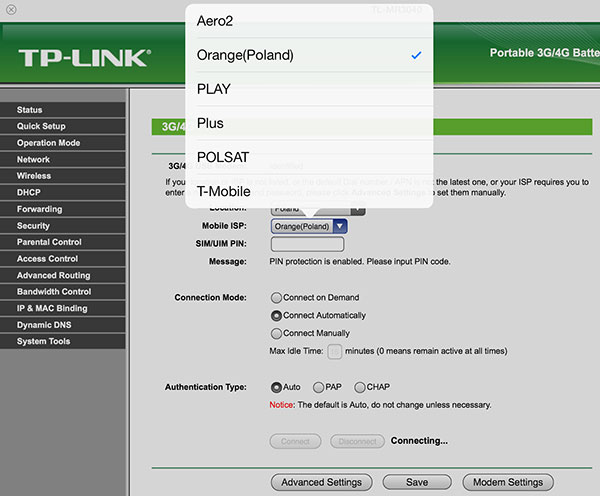Click the 'Portable 3G/4G' header text
The height and width of the screenshot is (496, 600).
[545, 53]
